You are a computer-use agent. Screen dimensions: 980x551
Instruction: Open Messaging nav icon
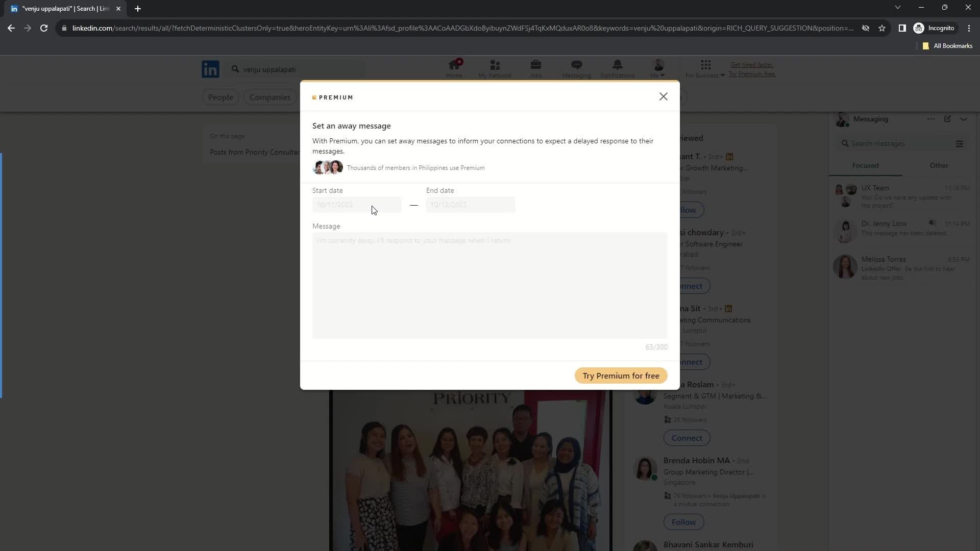click(576, 68)
